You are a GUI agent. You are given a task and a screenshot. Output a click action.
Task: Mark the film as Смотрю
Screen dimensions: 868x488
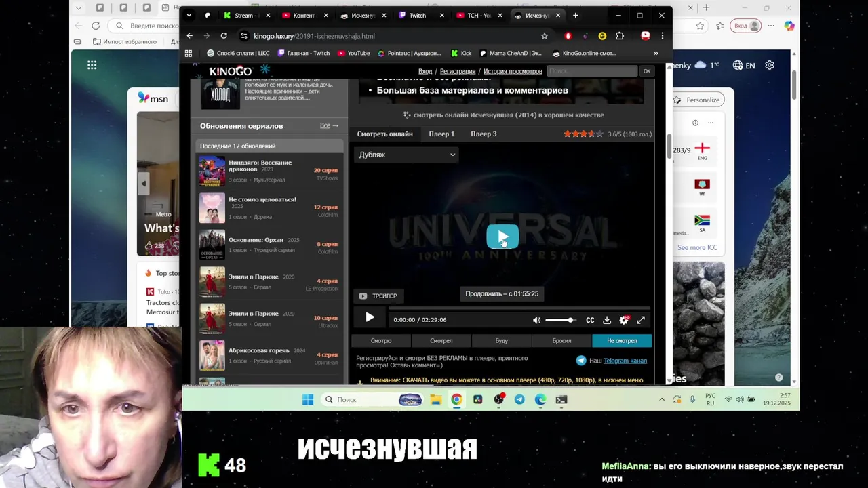click(381, 340)
